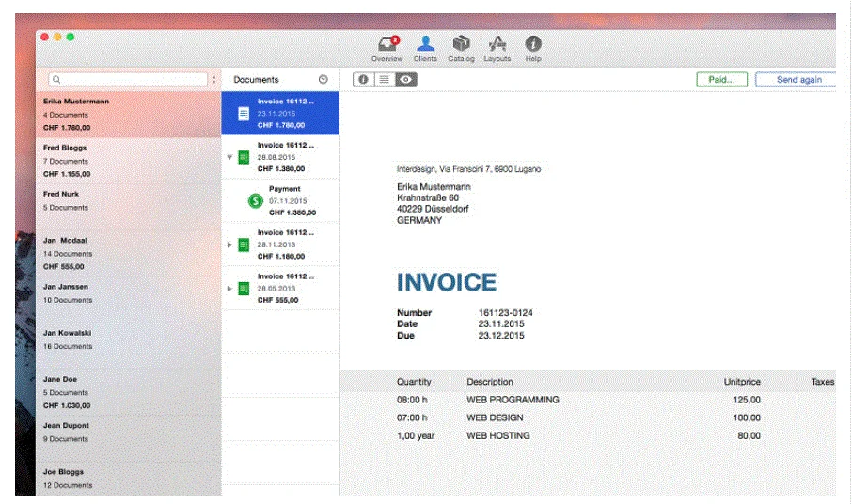This screenshot has height=504, width=852.
Task: Open the Layouts toolbar icon
Action: click(497, 49)
